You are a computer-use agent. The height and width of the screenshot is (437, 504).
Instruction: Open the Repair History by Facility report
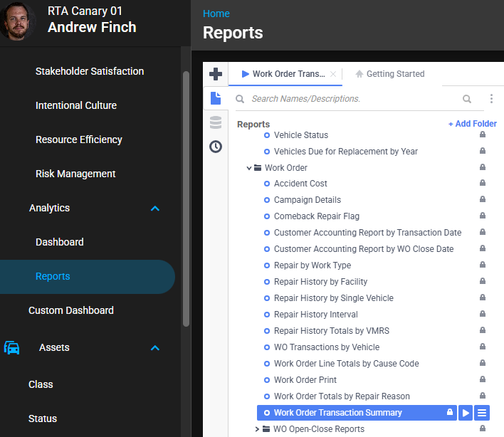point(320,282)
